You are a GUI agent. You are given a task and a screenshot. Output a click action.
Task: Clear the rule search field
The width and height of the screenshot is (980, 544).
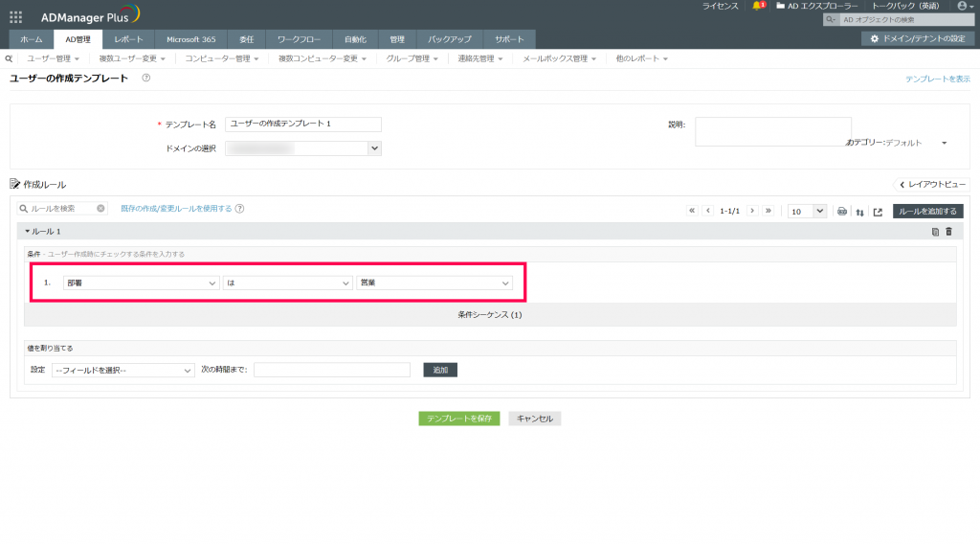tap(100, 208)
